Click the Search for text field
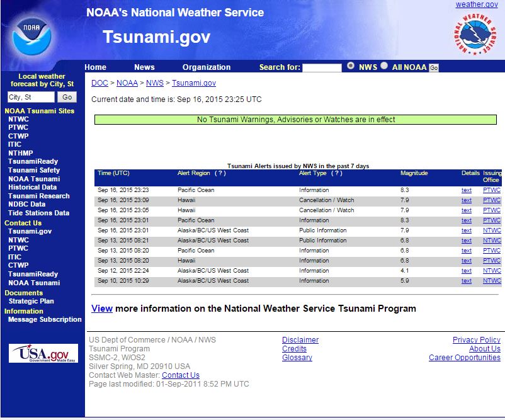Screen dimensions: 505x420 (322, 67)
